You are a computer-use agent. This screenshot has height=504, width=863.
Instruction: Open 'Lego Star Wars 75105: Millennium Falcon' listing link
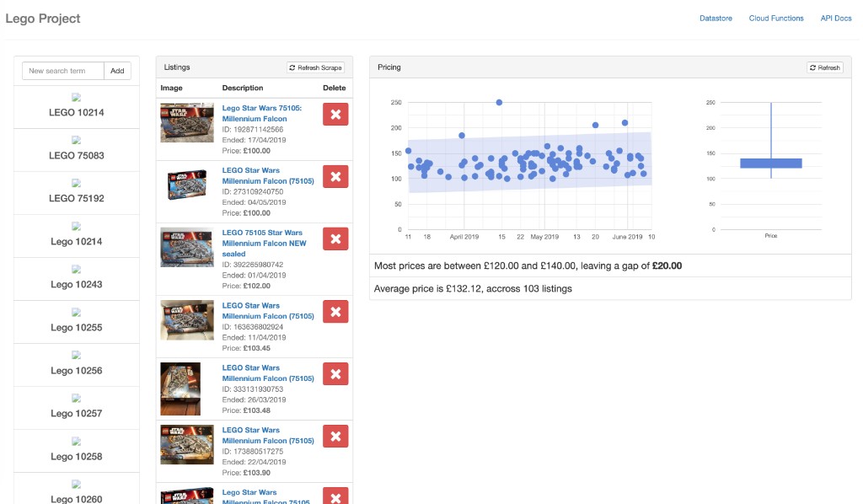262,113
